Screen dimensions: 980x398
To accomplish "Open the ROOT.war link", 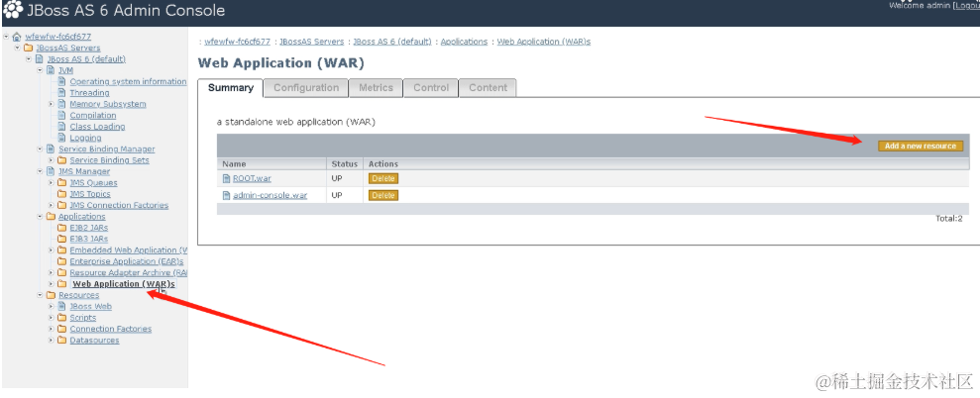I will click(x=252, y=178).
